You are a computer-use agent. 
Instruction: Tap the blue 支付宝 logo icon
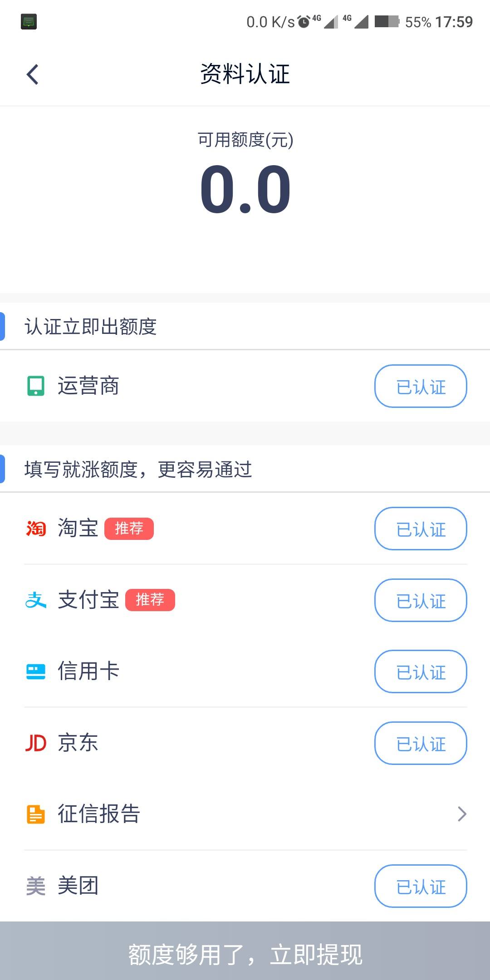click(x=36, y=600)
